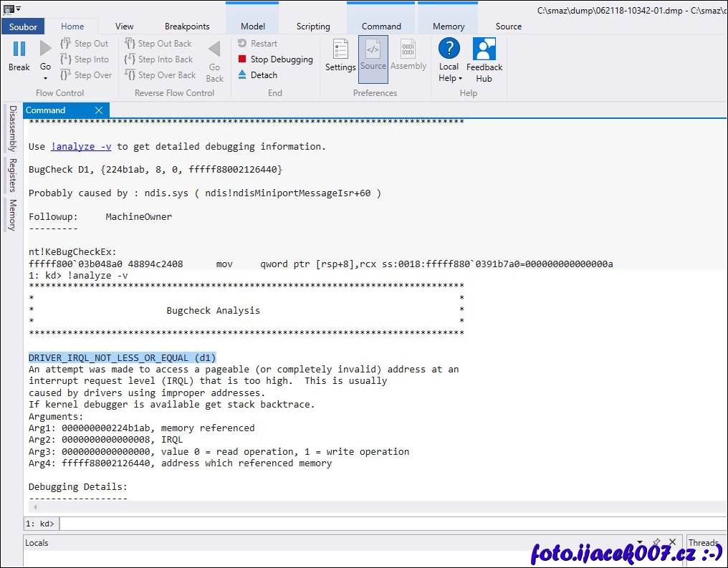The image size is (728, 568).
Task: Toggle pin on the Locals panel
Action: point(656,542)
